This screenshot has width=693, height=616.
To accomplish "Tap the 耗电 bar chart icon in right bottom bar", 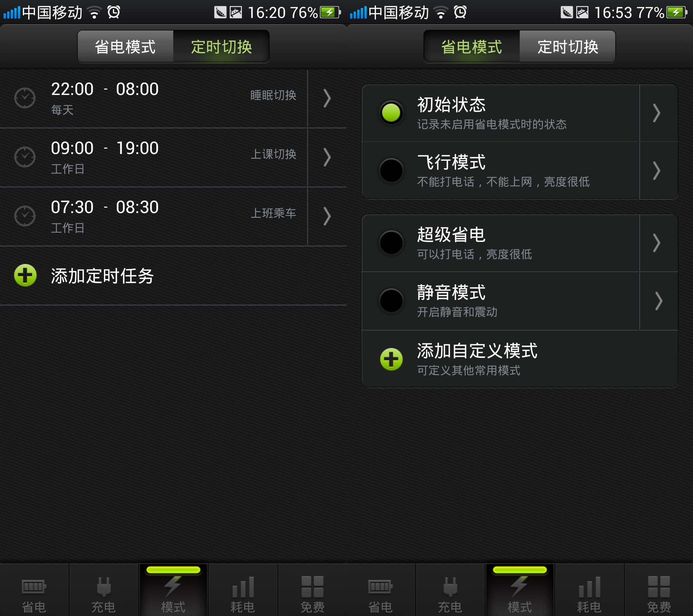I will [x=589, y=586].
